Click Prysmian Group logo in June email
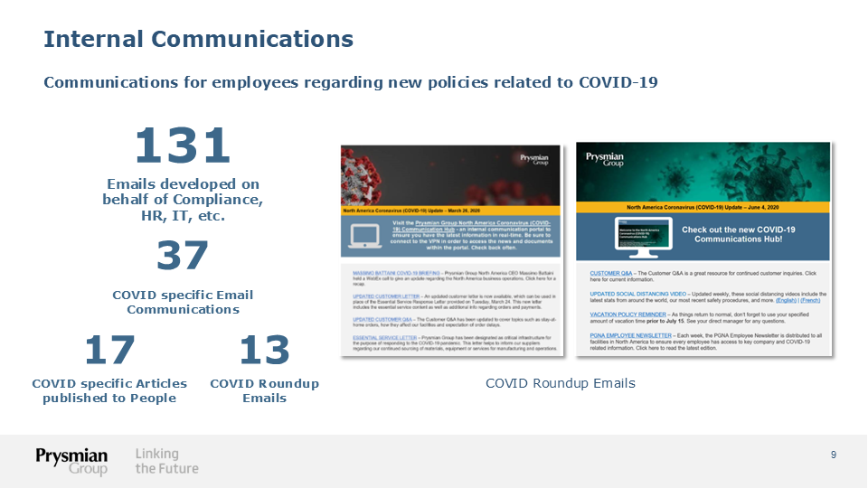 coord(605,159)
